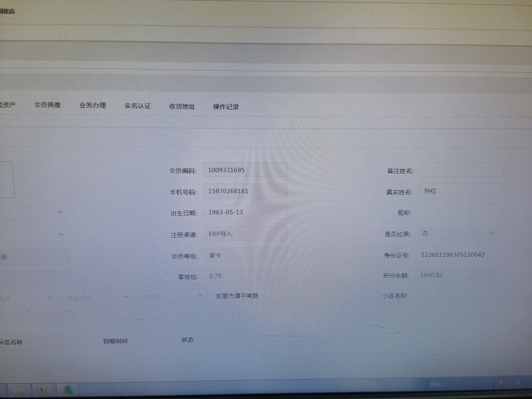The image size is (532, 399).
Task: Expand the 是否拉黑 dropdown
Action: point(492,233)
